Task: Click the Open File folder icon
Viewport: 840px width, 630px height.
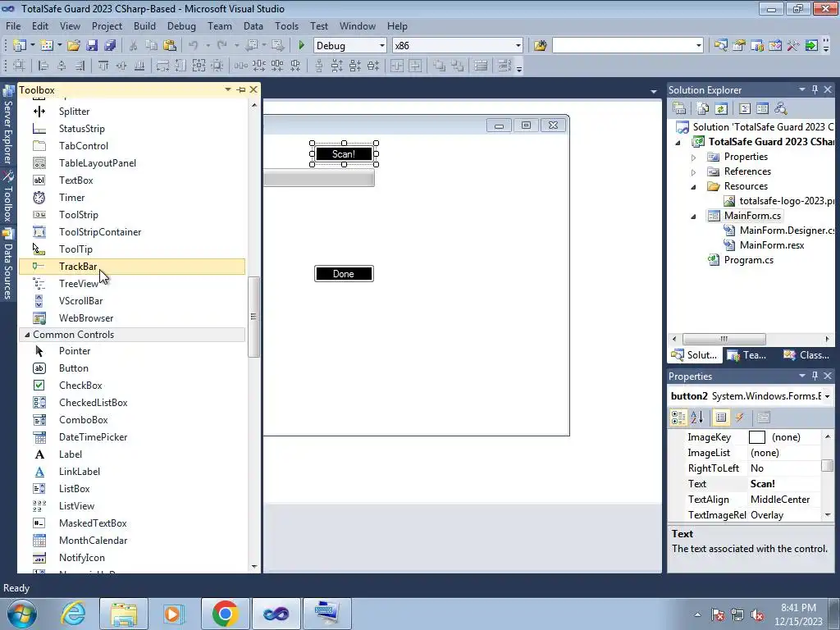Action: [74, 46]
